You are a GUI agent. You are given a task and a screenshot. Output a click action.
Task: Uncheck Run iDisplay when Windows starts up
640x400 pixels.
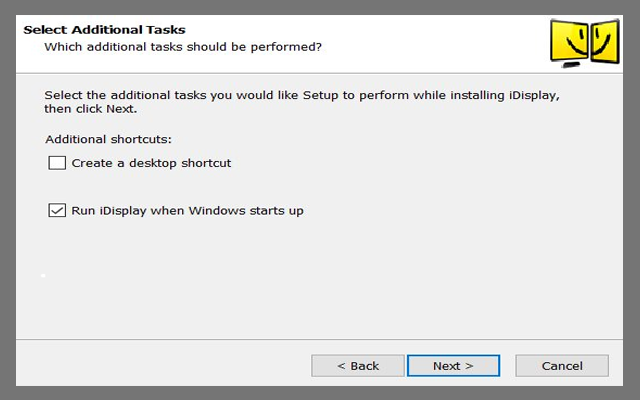(x=57, y=211)
